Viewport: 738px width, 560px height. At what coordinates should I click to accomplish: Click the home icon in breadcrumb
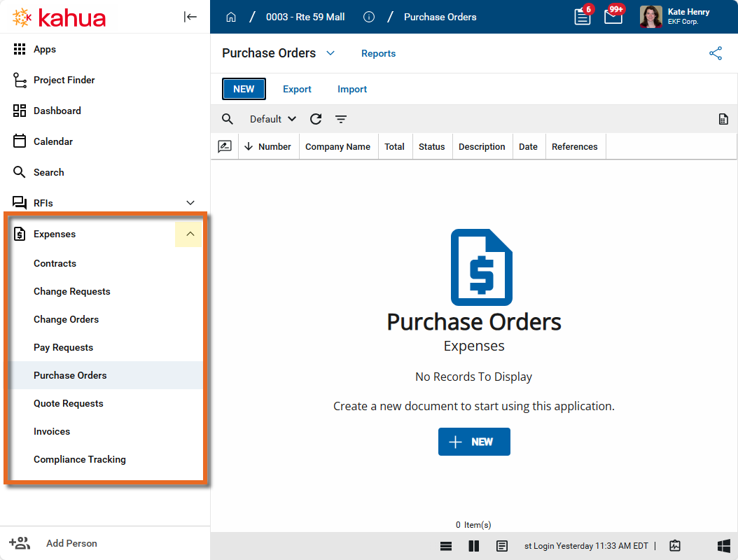click(231, 17)
